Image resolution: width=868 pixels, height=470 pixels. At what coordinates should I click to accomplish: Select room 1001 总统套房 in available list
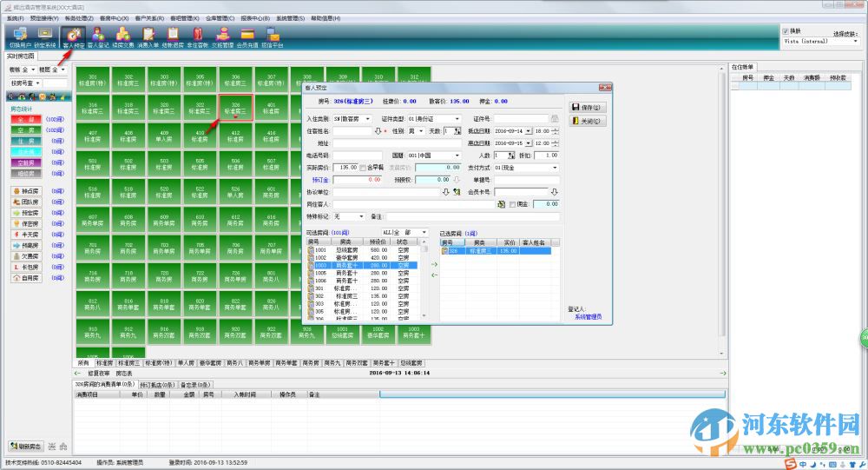point(362,250)
